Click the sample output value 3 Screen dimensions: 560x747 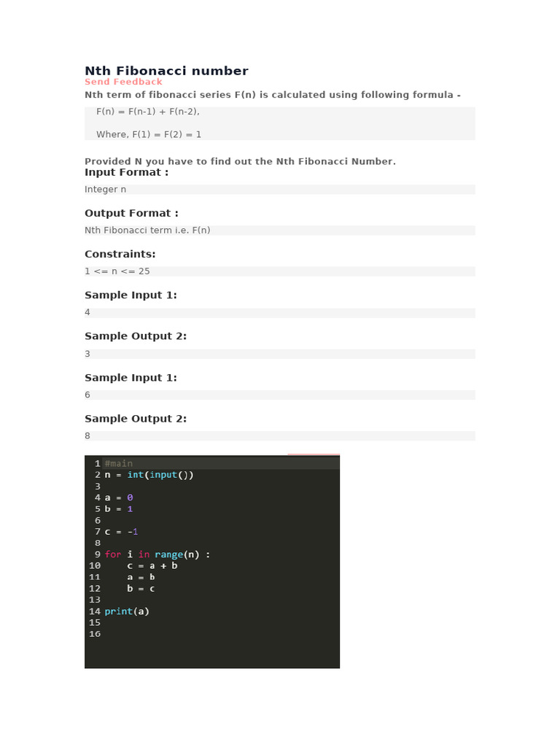tap(87, 354)
